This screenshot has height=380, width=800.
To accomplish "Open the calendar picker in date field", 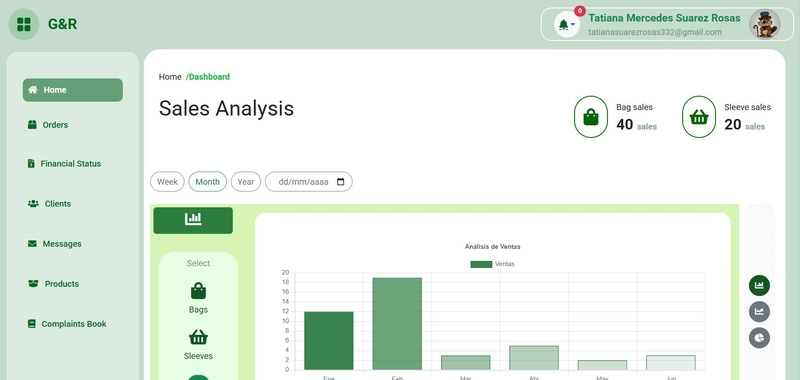I will [341, 182].
